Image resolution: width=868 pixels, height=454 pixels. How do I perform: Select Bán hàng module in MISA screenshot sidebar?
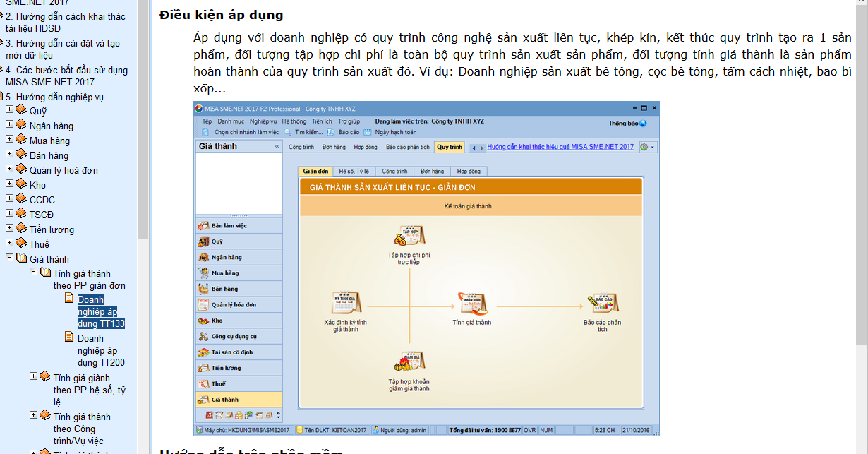pos(239,289)
